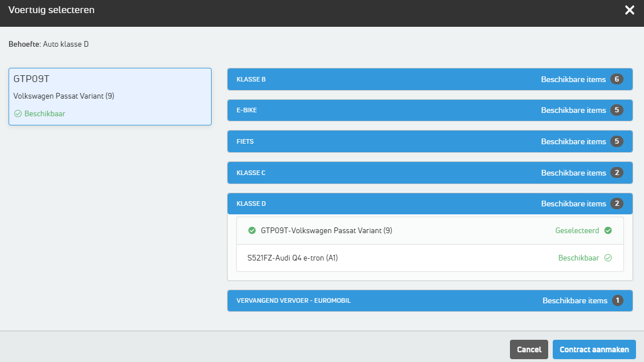
Task: Click the count badge 1 on Euromobil
Action: [617, 300]
